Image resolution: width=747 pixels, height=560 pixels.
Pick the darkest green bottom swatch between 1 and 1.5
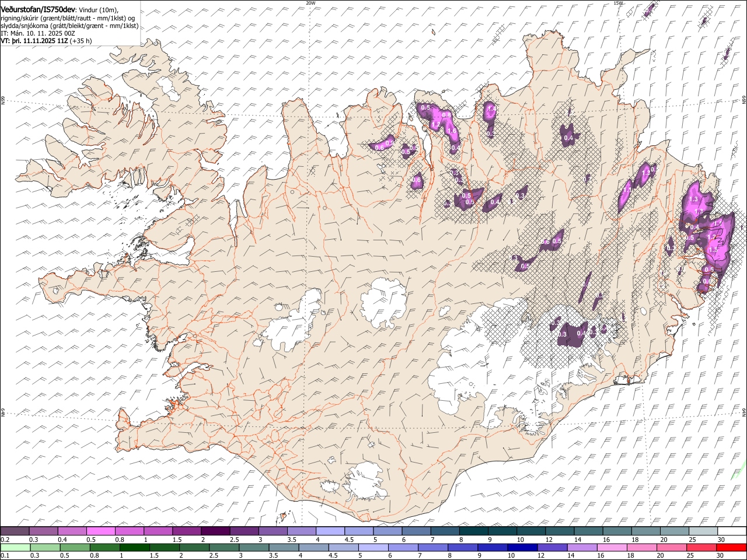[135, 547]
